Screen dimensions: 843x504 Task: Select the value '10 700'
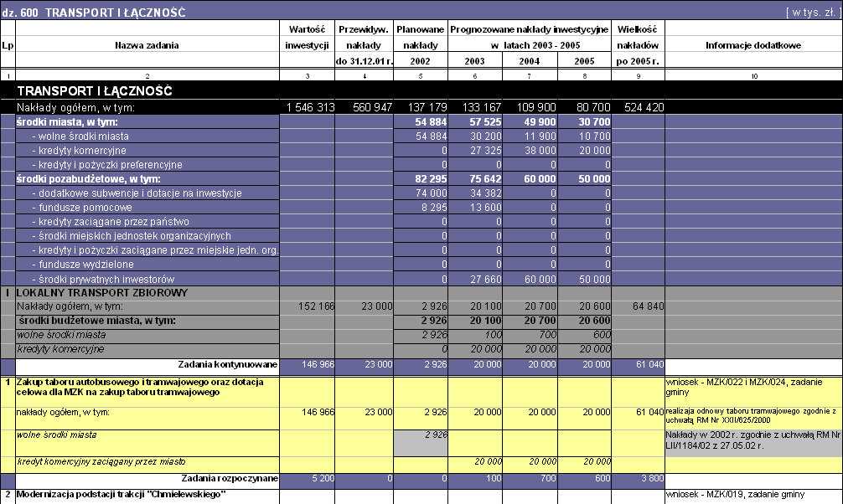pyautogui.click(x=595, y=136)
